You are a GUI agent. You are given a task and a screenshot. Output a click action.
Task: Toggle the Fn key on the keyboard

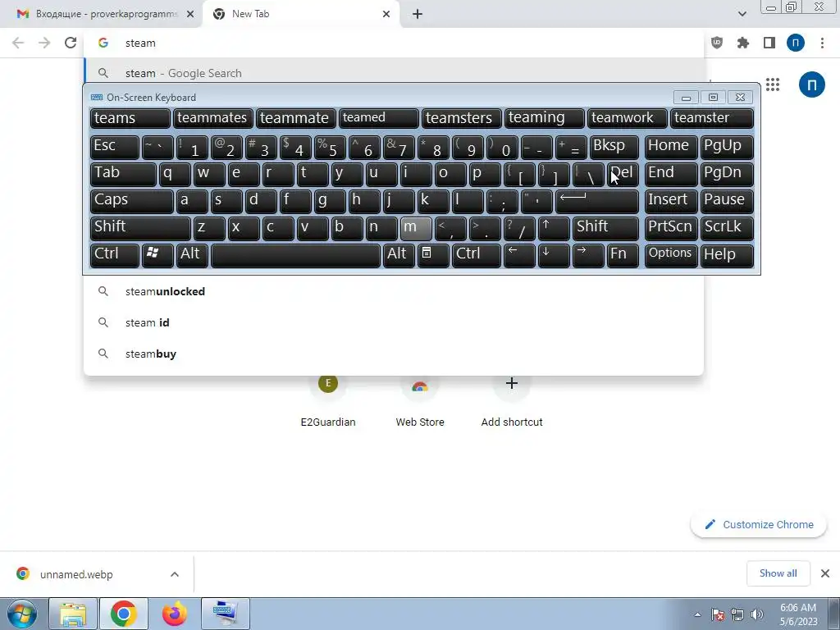tap(623, 255)
